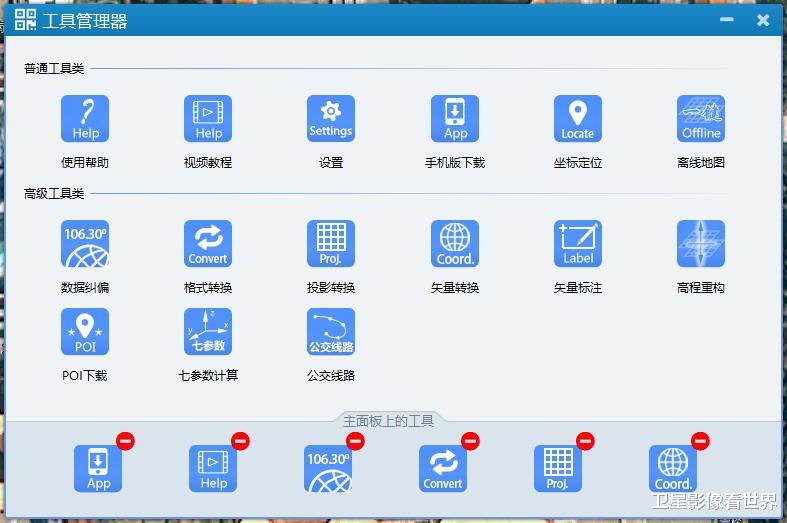Click the 视频教程 text label

208,162
